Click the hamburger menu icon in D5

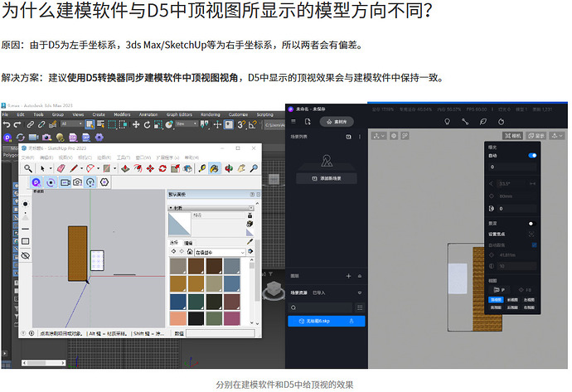tap(293, 122)
